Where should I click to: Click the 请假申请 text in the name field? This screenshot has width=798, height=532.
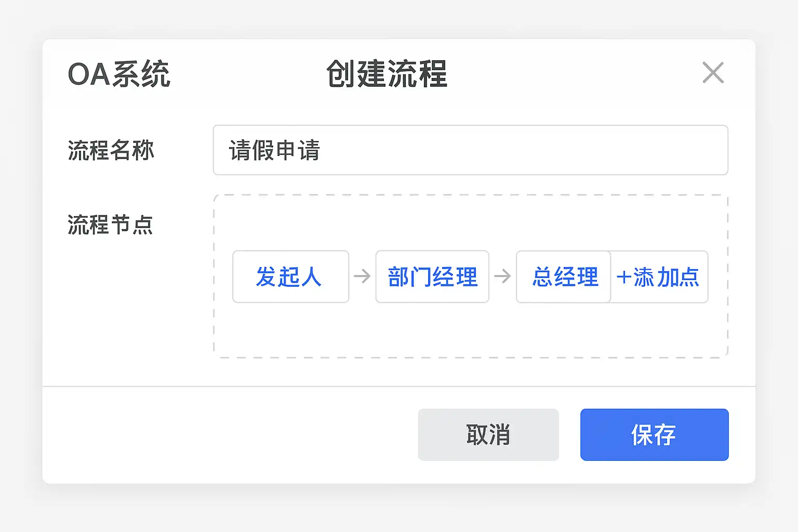pyautogui.click(x=274, y=150)
